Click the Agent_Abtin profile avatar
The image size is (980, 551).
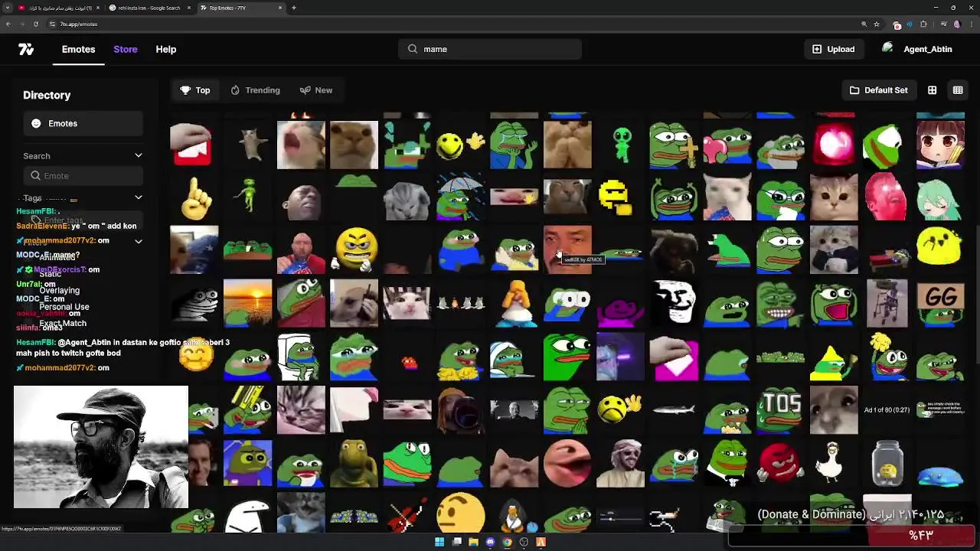tap(888, 49)
